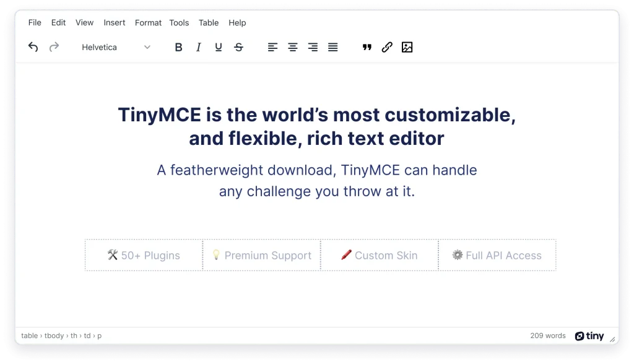Open the Insert menu
This screenshot has width=634, height=364.
pos(114,22)
